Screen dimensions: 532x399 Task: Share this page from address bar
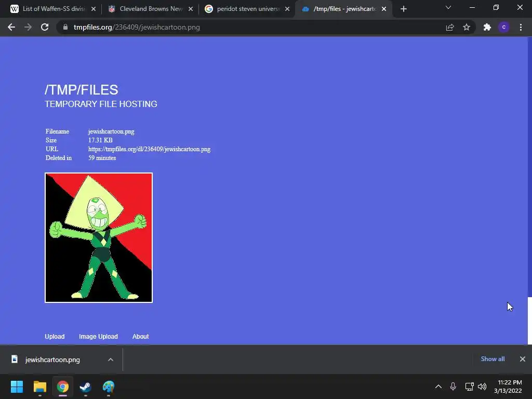click(x=450, y=27)
